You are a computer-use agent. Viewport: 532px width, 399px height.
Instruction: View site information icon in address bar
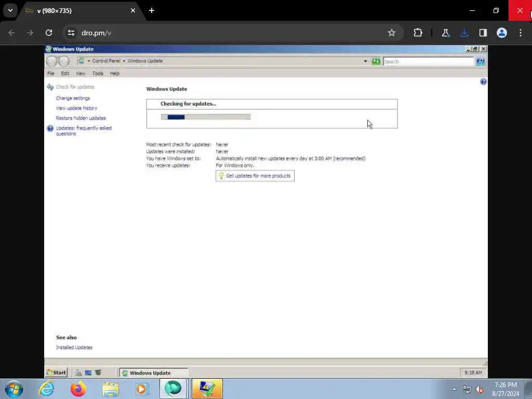pyautogui.click(x=71, y=33)
